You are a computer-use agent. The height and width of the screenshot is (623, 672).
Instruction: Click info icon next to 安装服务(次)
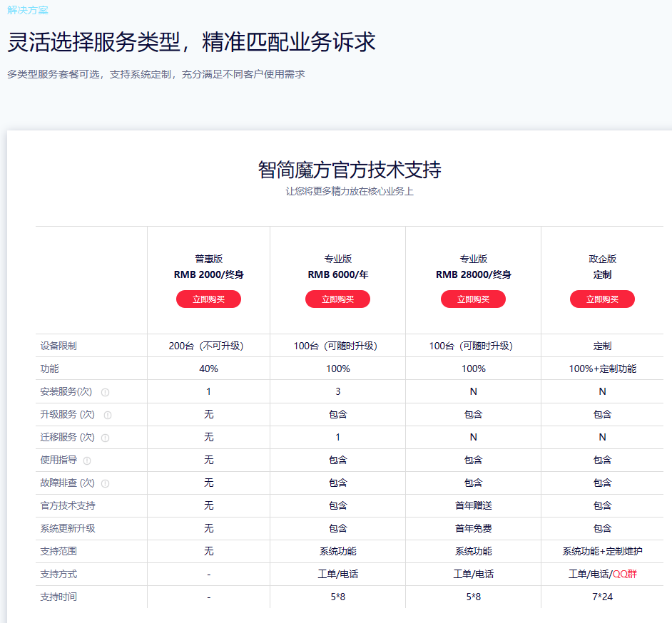(105, 392)
